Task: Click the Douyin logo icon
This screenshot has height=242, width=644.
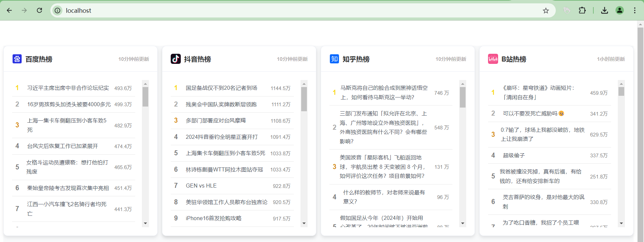Action: point(176,59)
